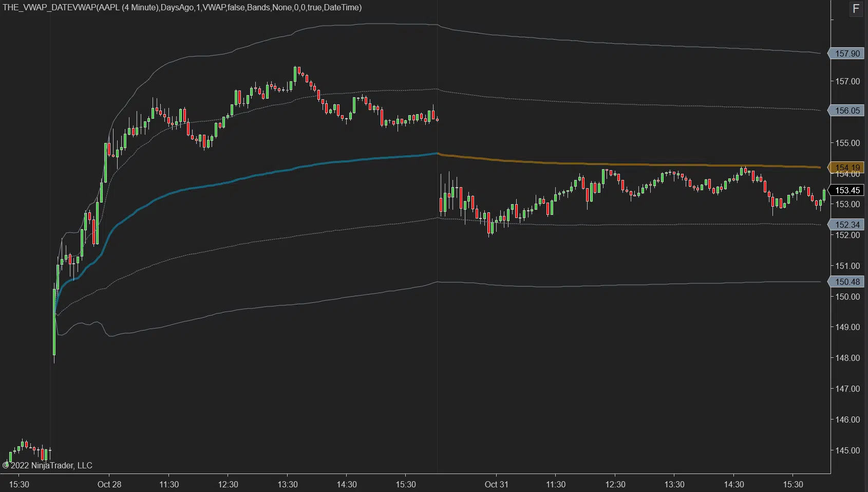Click the 157.00 price axis label

pyautogui.click(x=847, y=81)
